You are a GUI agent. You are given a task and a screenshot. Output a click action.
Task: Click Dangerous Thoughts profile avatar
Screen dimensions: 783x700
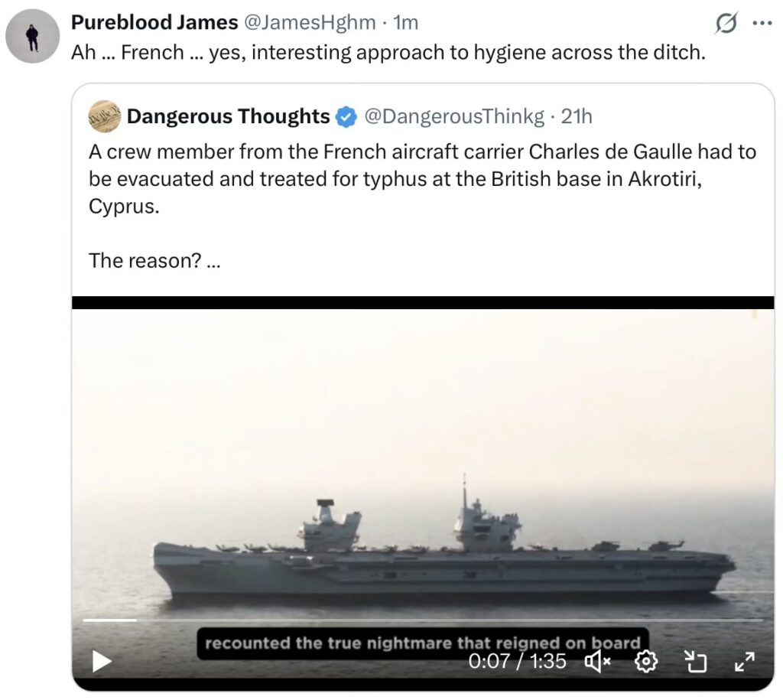(104, 116)
